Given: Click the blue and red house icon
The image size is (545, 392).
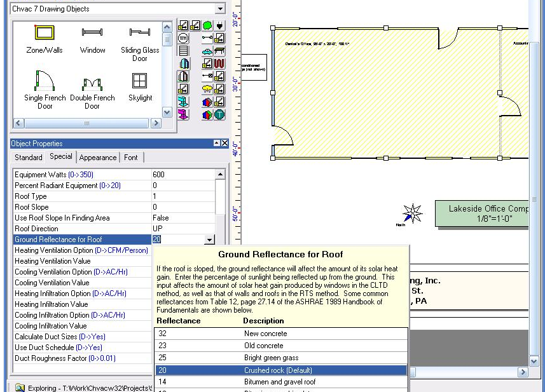Looking at the screenshot, I should click(207, 102).
